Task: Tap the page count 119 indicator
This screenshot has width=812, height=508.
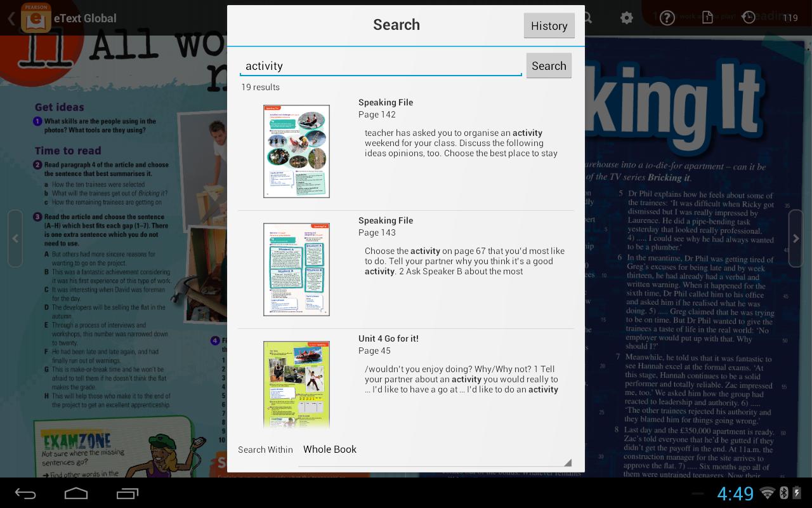Action: 790,18
